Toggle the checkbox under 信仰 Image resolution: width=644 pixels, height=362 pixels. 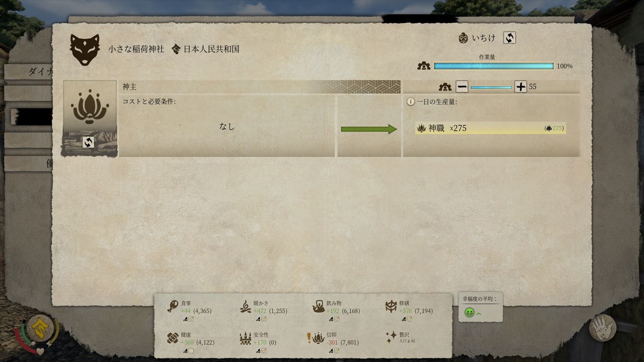coord(336,351)
